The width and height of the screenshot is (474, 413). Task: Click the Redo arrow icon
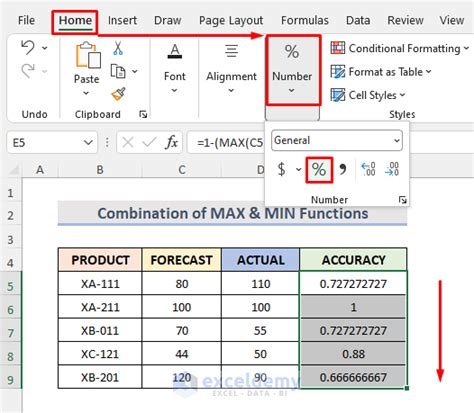coord(28,71)
